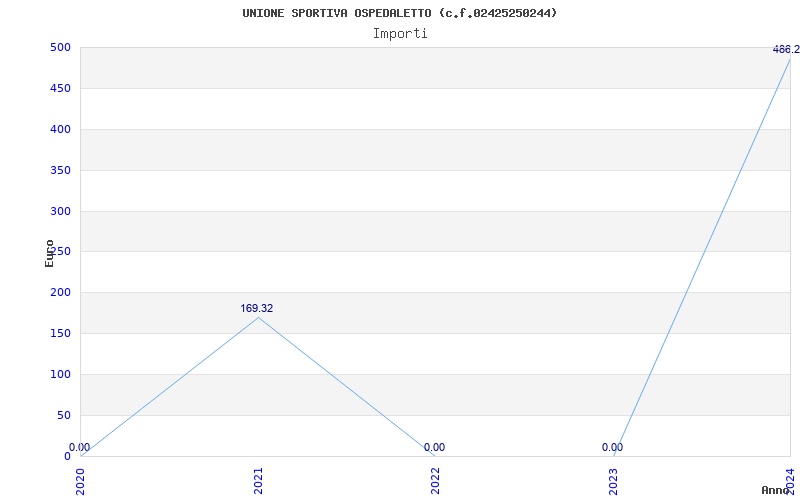This screenshot has height=500, width=800.
Task: Click the 50 value on Euro axis
Action: pyautogui.click(x=63, y=415)
